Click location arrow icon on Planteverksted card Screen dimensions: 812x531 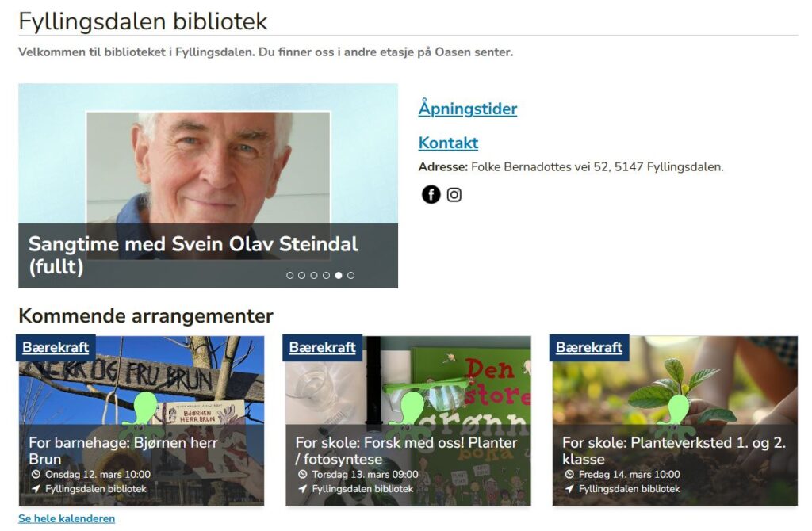click(569, 488)
